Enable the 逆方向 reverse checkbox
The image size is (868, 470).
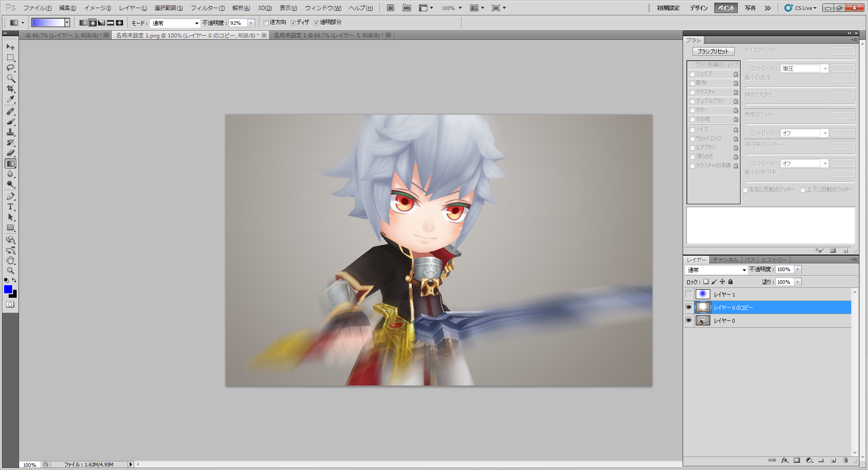point(266,23)
